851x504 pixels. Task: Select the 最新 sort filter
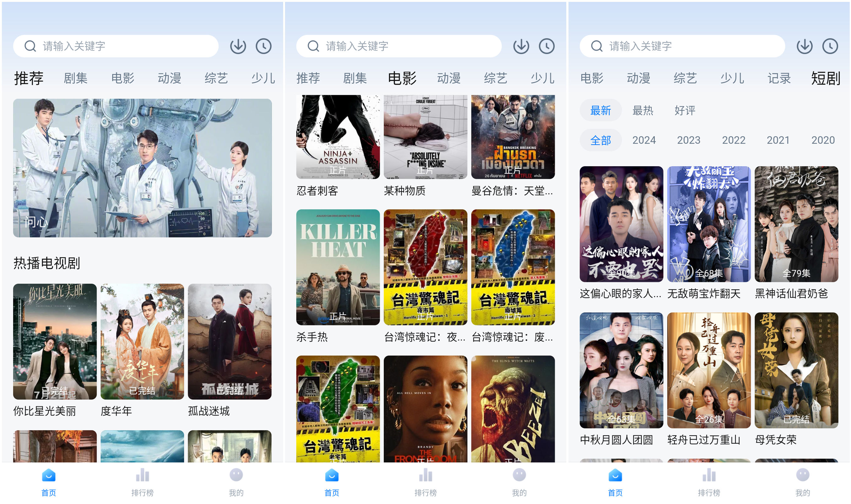(601, 110)
